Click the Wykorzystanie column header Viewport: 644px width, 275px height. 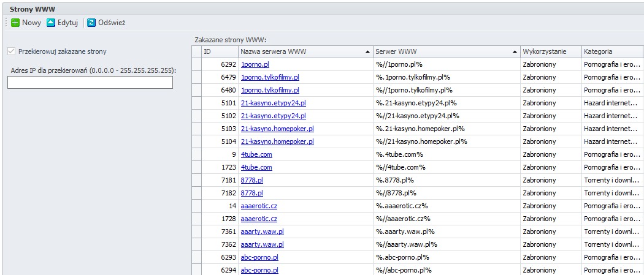[x=551, y=51]
